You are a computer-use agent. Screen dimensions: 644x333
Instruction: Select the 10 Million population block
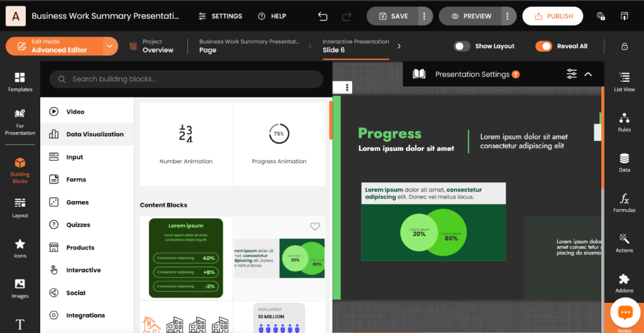pyautogui.click(x=279, y=317)
